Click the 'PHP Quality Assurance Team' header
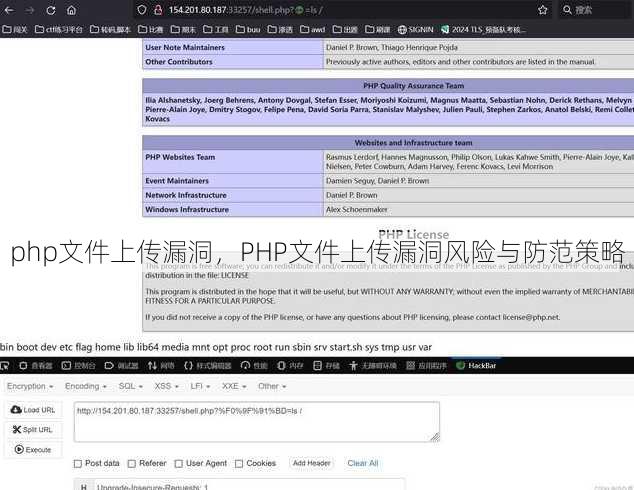634x490 pixels. [x=414, y=86]
